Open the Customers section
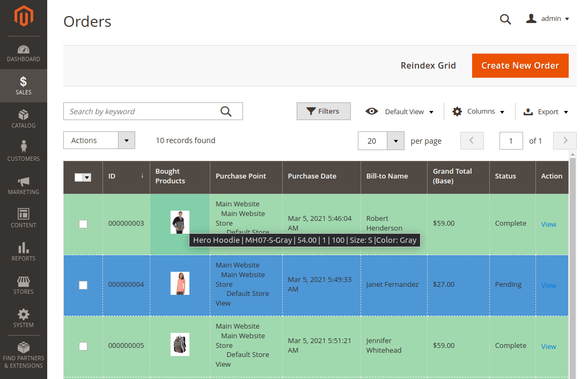The width and height of the screenshot is (588, 379). [24, 152]
